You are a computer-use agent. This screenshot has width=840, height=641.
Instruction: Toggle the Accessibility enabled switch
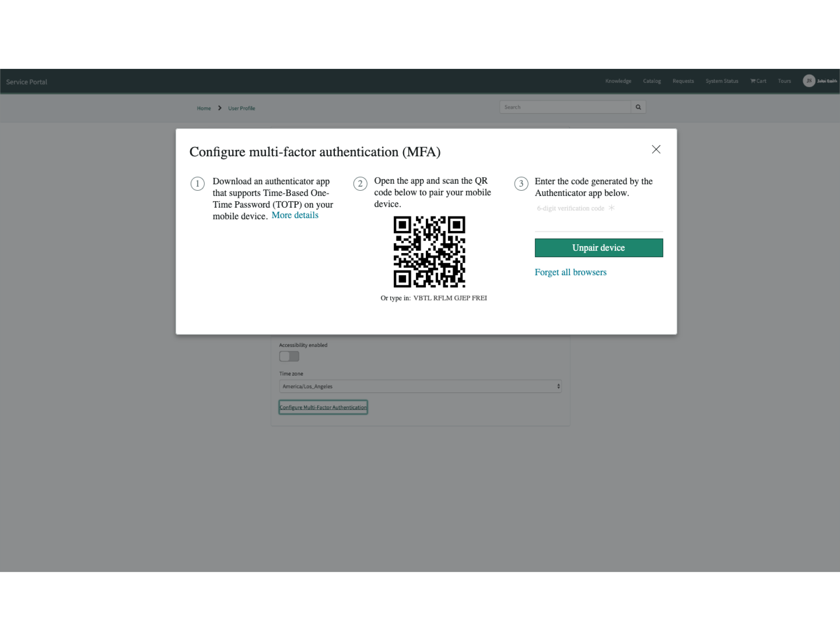pyautogui.click(x=289, y=356)
